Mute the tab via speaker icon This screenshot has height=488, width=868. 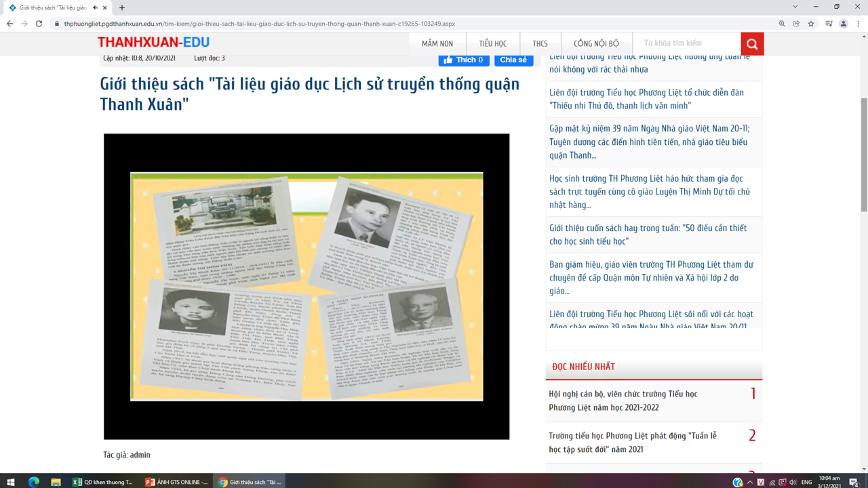point(95,7)
